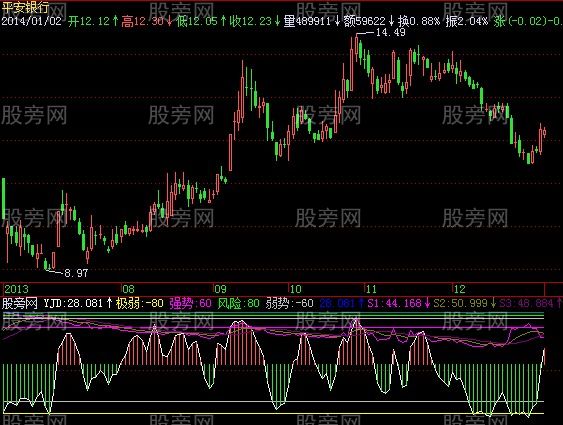Click the 14.49 peak price label
Image resolution: width=563 pixels, height=425 pixels.
coord(390,32)
